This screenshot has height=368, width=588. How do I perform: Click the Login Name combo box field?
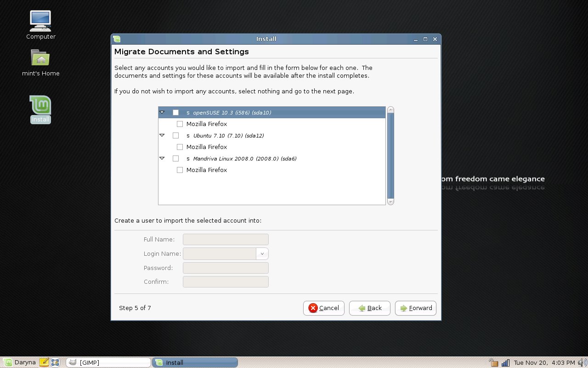click(x=220, y=254)
